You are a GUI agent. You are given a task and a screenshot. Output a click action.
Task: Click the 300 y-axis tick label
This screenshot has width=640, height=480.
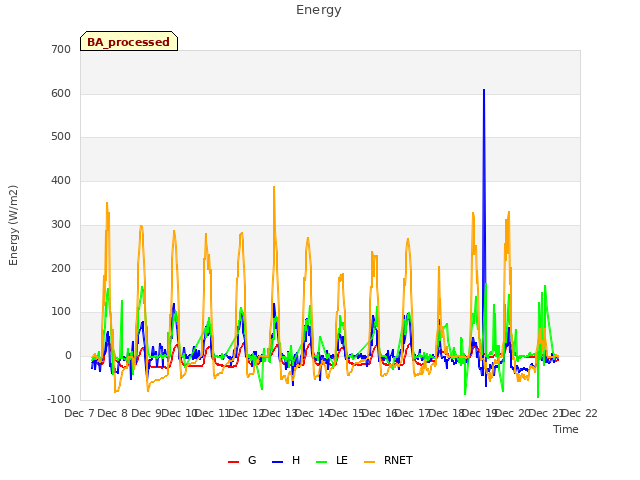61,224
